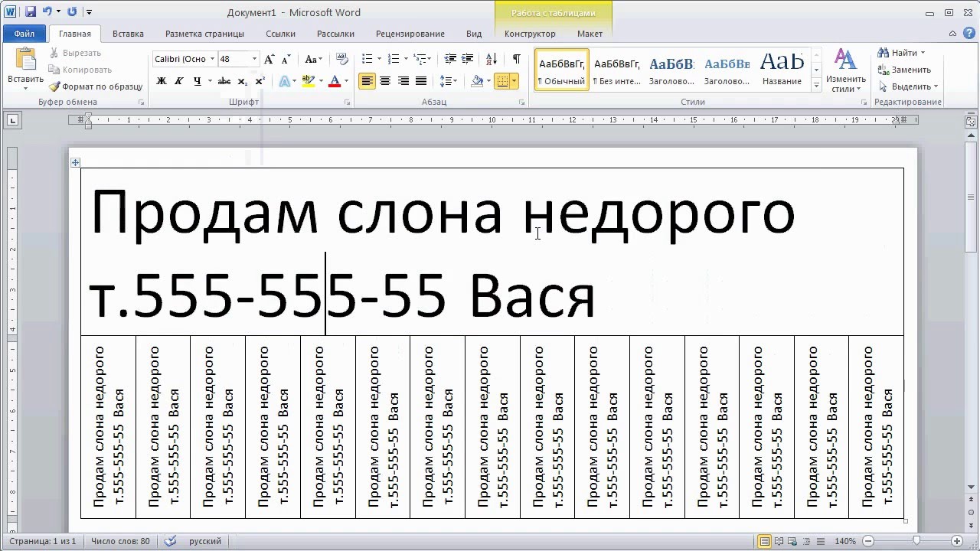This screenshot has height=551, width=980.
Task: Apply the 'Обычный' style
Action: [x=562, y=70]
